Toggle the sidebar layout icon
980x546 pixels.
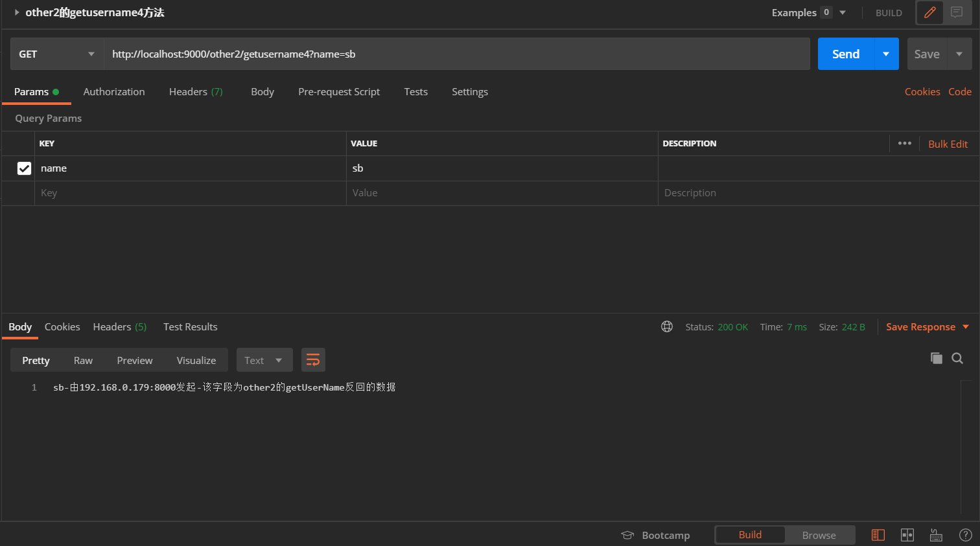pos(878,535)
